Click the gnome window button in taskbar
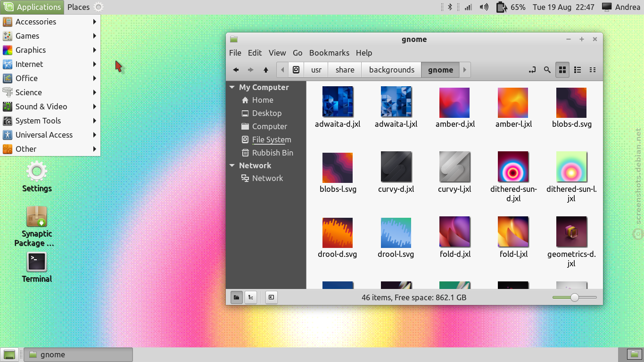This screenshot has width=644, height=362. click(78, 354)
